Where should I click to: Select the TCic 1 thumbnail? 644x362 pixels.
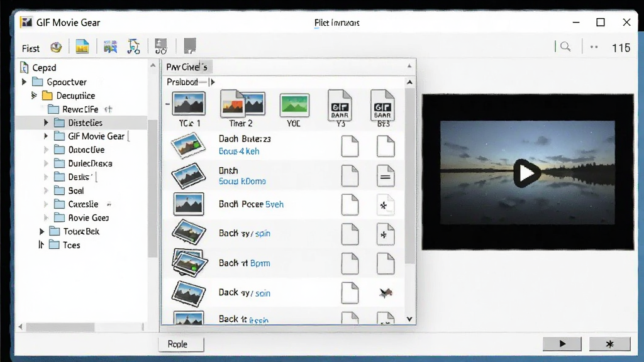tap(189, 104)
